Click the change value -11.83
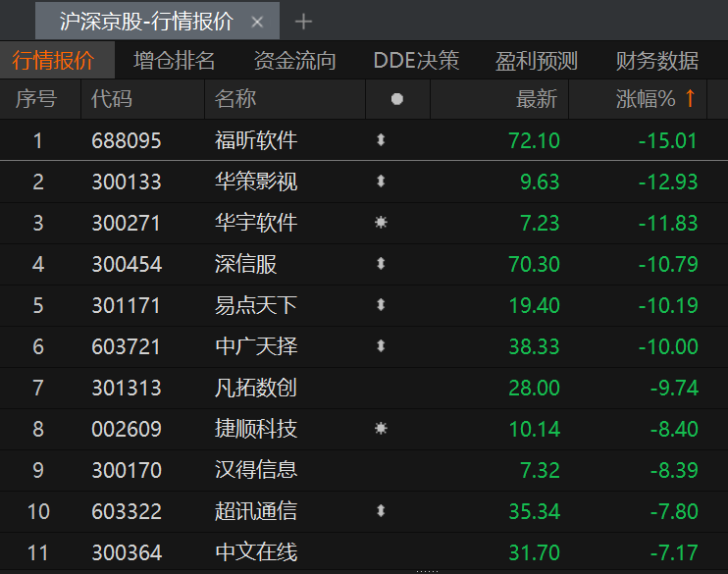The width and height of the screenshot is (728, 574). (x=667, y=224)
